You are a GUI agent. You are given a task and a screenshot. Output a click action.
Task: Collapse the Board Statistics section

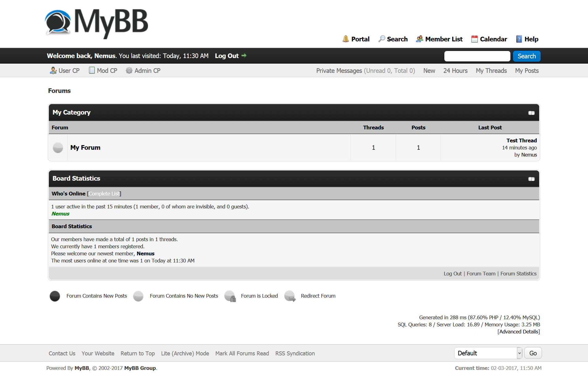point(531,179)
